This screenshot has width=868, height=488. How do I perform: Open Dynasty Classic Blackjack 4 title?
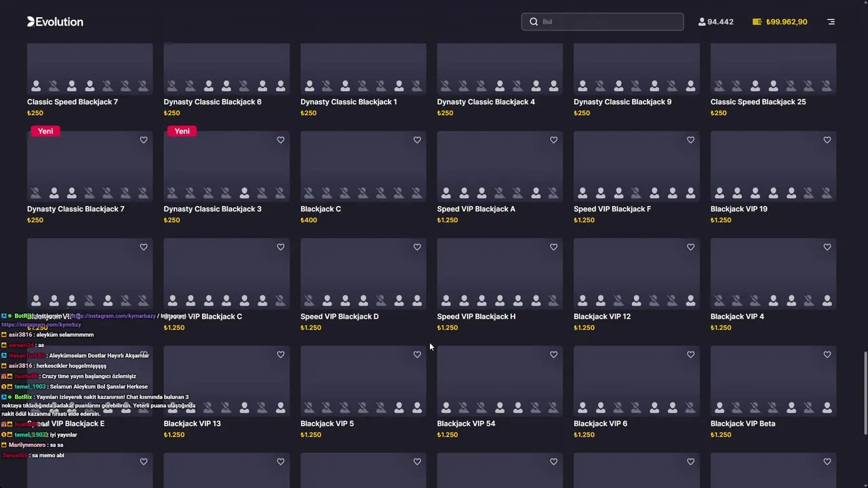pyautogui.click(x=486, y=102)
